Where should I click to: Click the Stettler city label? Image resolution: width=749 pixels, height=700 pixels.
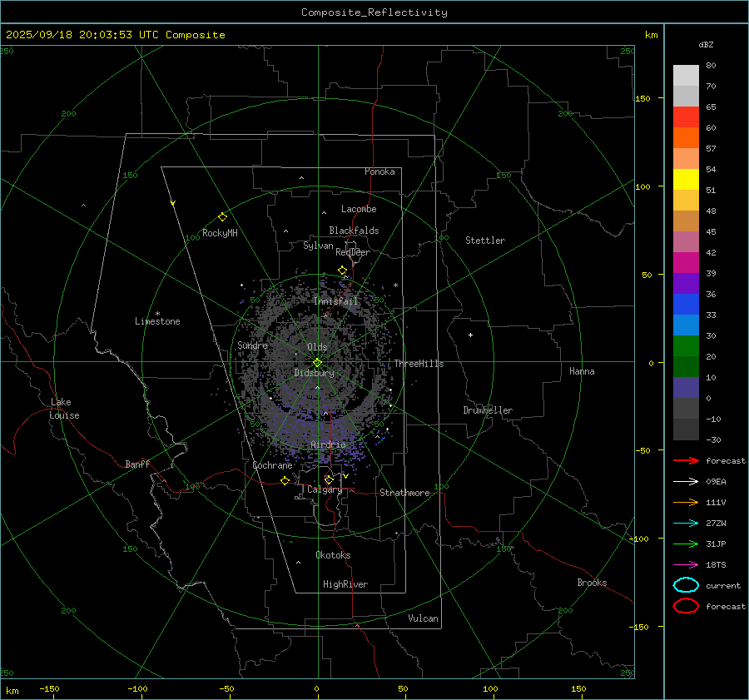(x=484, y=241)
